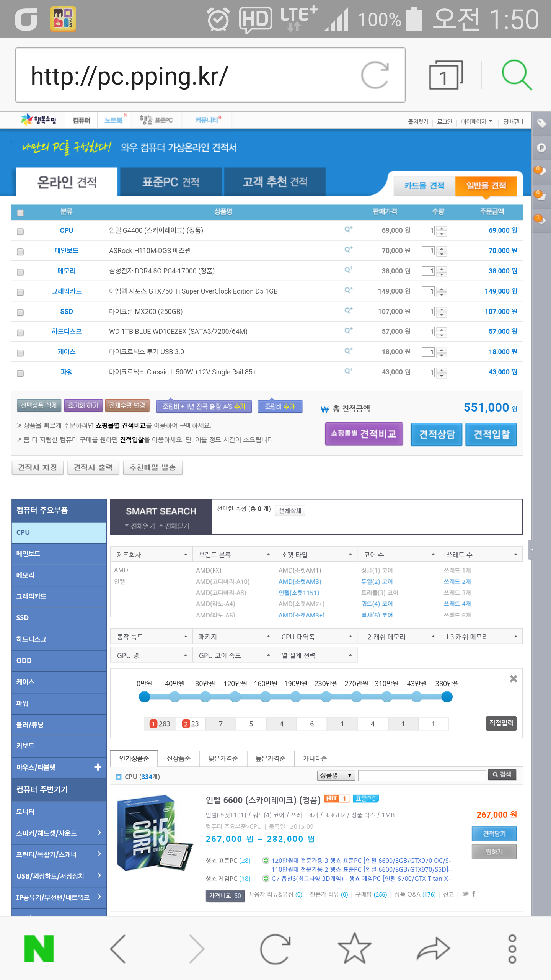Close the price range slider panel
The width and height of the screenshot is (551, 980).
coord(513,679)
